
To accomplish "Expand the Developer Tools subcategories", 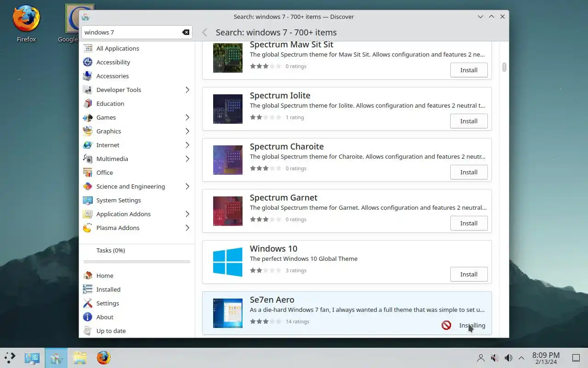I will click(187, 90).
